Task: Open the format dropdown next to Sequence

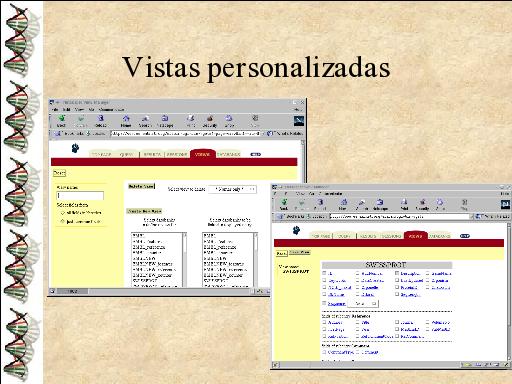Action: [x=363, y=304]
